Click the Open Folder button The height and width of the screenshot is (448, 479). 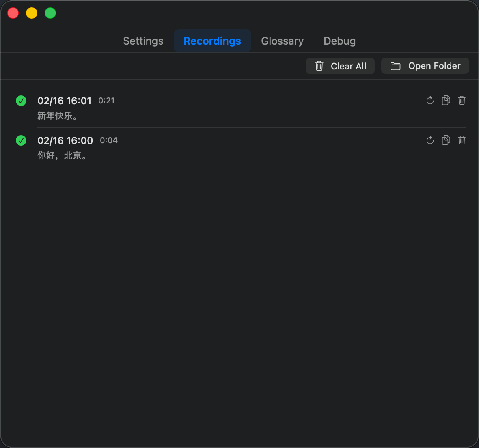(425, 66)
